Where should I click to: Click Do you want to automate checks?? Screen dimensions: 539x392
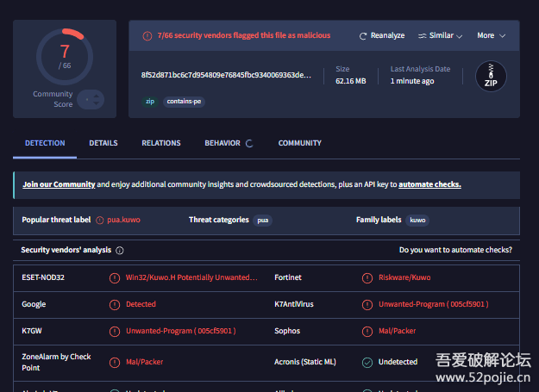(455, 250)
